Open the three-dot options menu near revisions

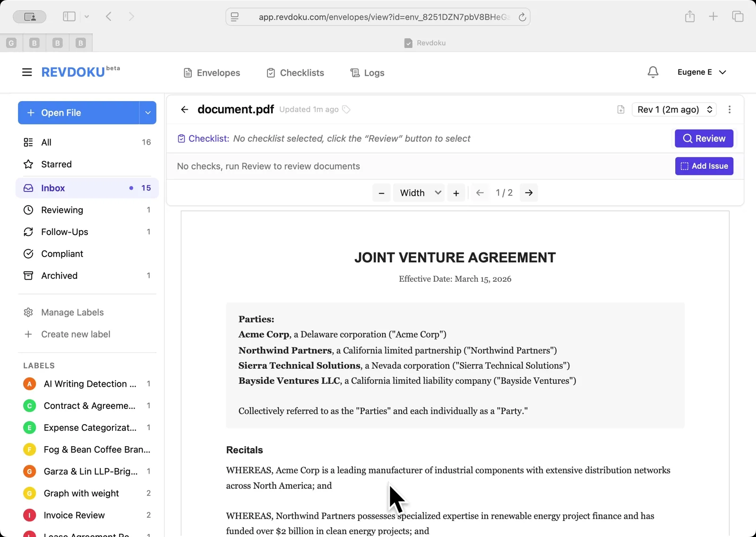730,109
